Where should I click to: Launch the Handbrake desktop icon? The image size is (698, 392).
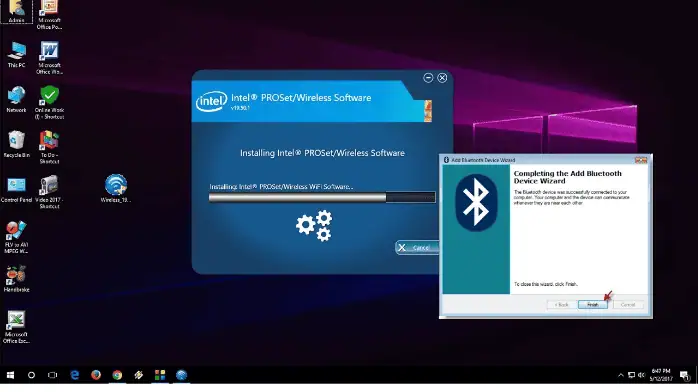[16, 279]
